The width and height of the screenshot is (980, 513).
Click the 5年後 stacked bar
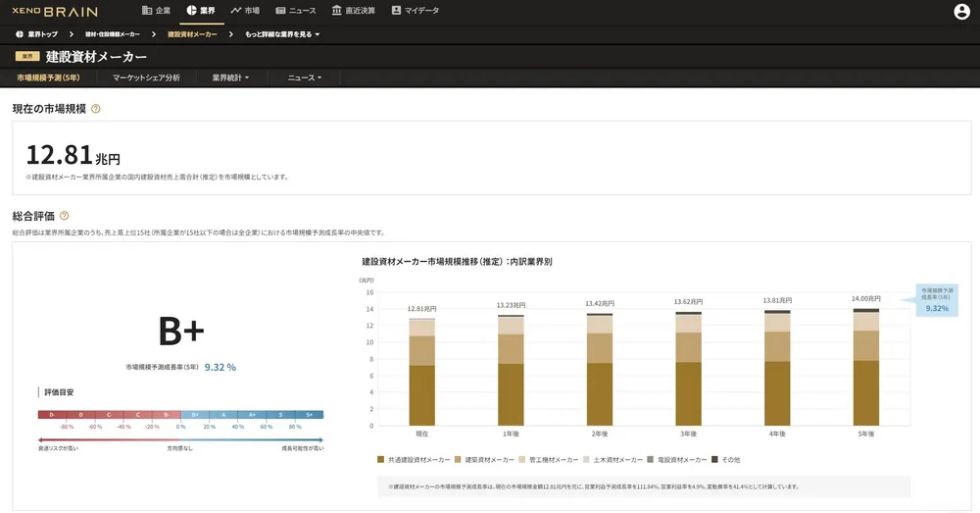865,367
